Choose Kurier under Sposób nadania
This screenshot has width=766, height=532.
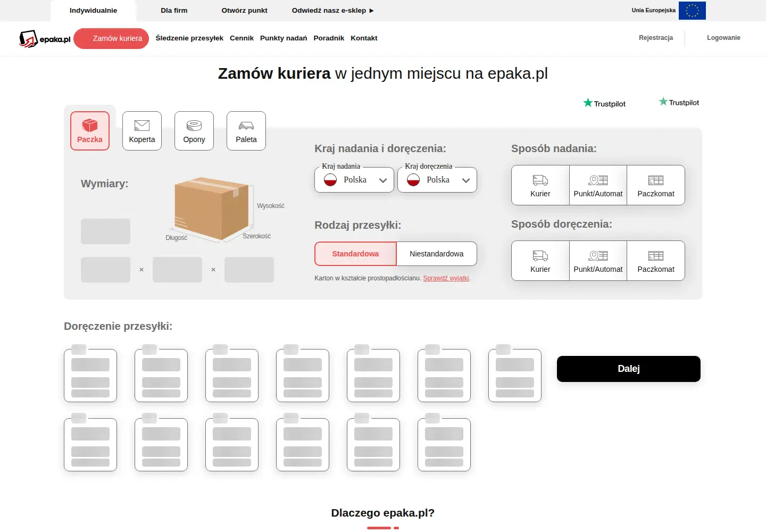(540, 185)
